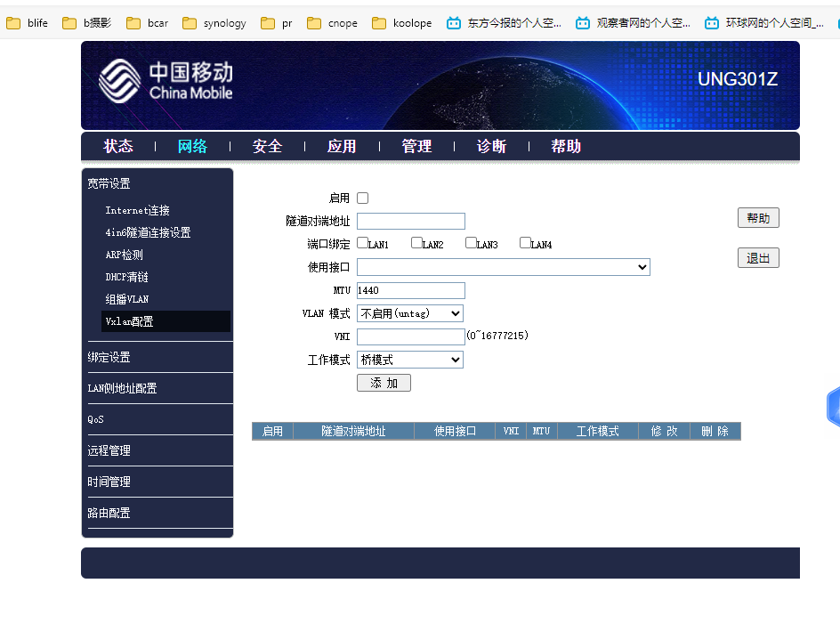Check the LAN1 port binding box
The height and width of the screenshot is (632, 840).
click(x=362, y=243)
